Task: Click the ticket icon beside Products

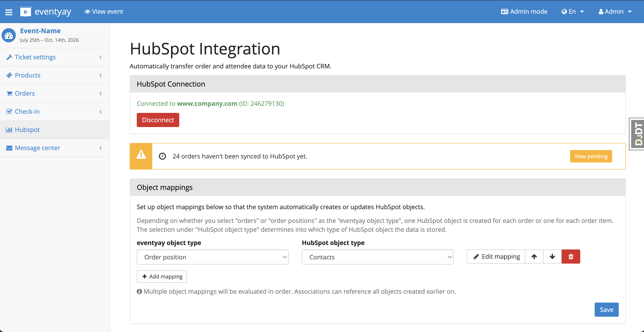Action: pos(9,75)
